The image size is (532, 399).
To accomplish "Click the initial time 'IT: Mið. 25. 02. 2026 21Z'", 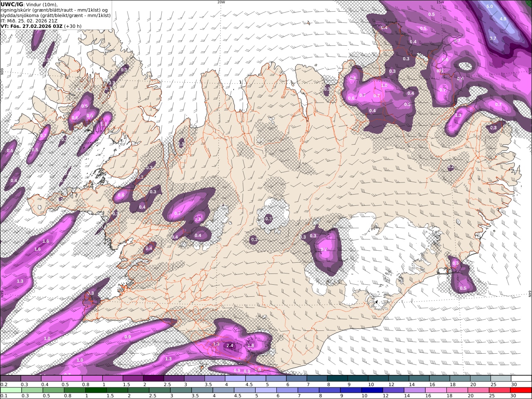I will pyautogui.click(x=29, y=21).
